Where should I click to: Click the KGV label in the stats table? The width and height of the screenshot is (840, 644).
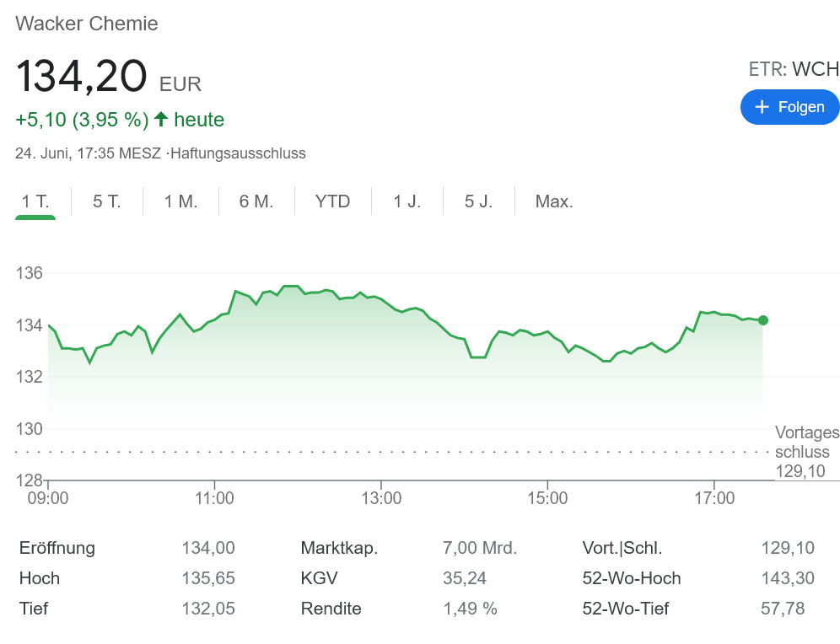[x=319, y=578]
